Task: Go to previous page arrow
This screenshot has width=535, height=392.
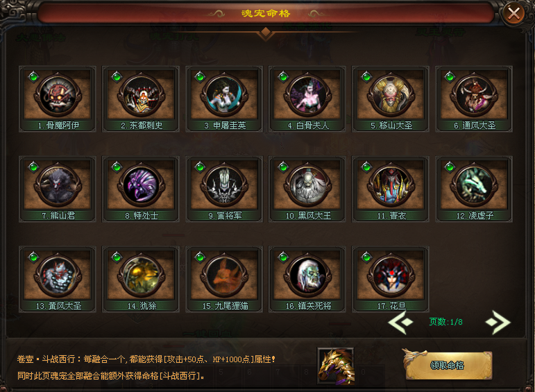Action: click(x=400, y=322)
